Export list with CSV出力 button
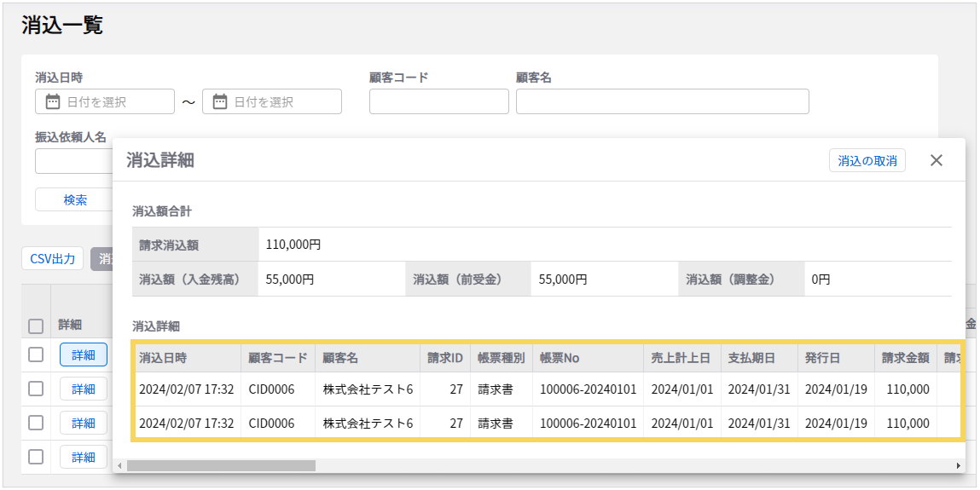Screen dimensions: 980x490 (x=53, y=259)
